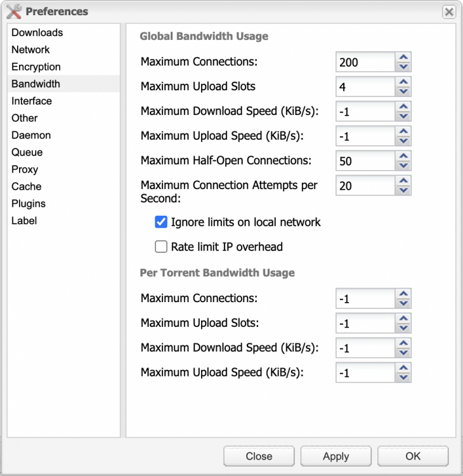
Task: Raise per-torrent Maximum Upload Speed up arrow
Action: (403, 367)
